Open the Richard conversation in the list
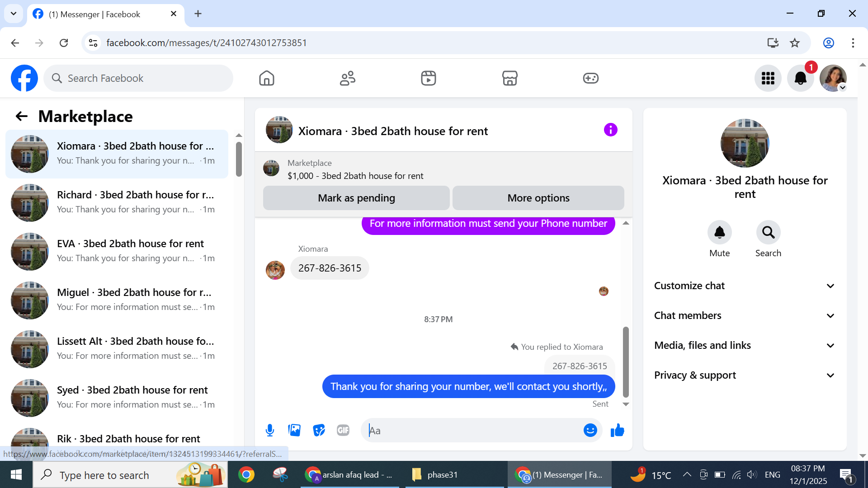This screenshot has width=868, height=488. (117, 203)
